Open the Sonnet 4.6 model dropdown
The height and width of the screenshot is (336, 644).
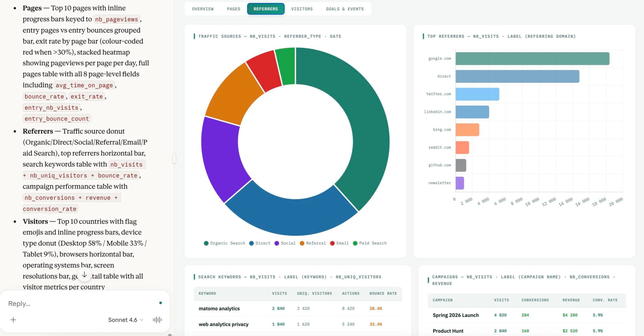(x=126, y=320)
